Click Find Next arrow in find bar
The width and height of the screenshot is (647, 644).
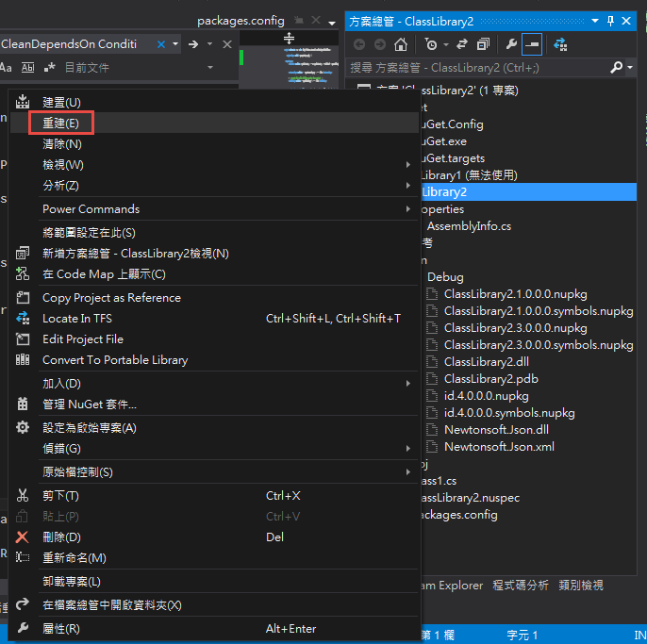click(193, 44)
